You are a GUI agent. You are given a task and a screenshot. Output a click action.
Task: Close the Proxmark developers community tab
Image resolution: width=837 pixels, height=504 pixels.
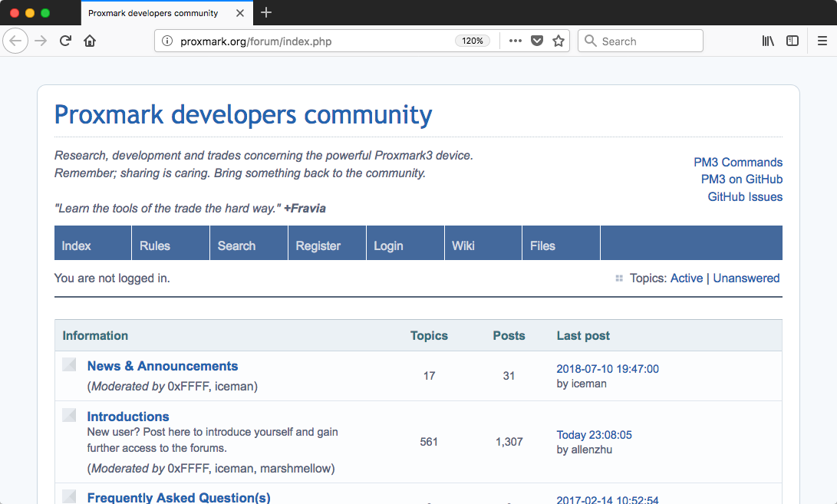[240, 13]
